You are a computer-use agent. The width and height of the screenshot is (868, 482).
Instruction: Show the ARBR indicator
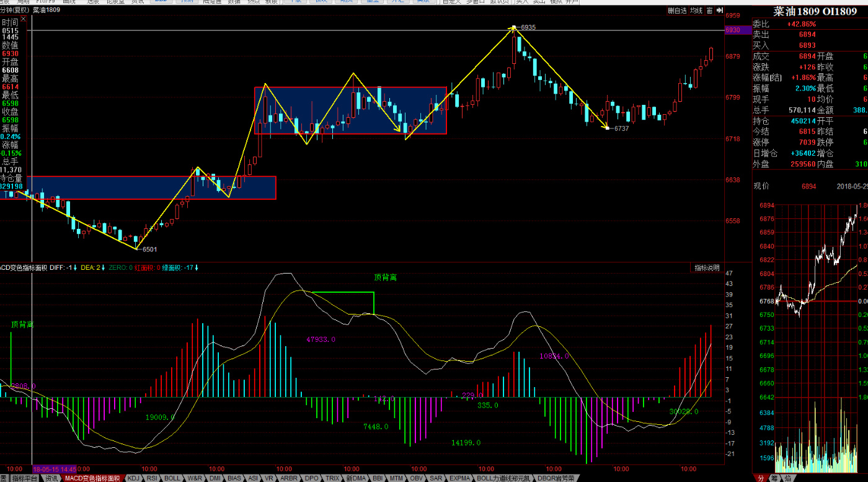tap(289, 478)
